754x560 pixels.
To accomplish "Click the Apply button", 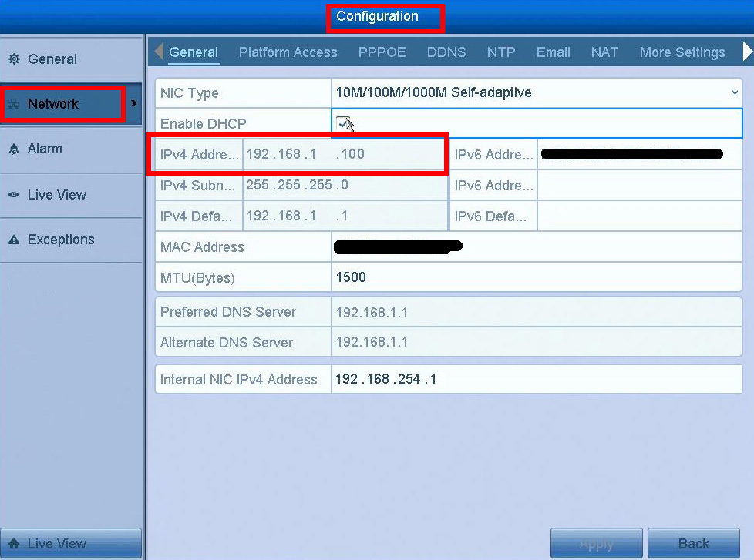I will [x=596, y=543].
